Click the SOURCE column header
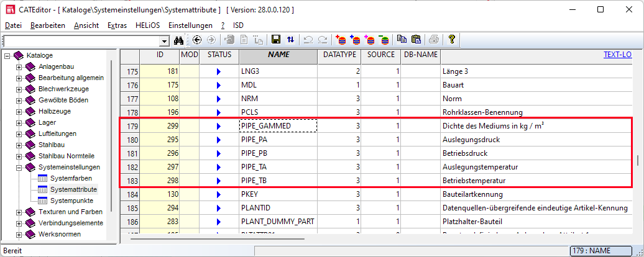 (x=380, y=56)
